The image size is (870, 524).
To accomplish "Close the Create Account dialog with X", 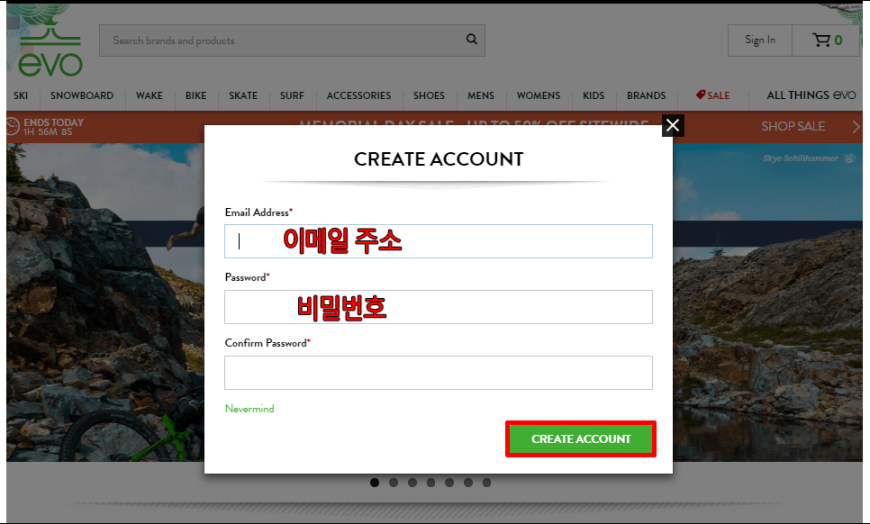I will [672, 125].
